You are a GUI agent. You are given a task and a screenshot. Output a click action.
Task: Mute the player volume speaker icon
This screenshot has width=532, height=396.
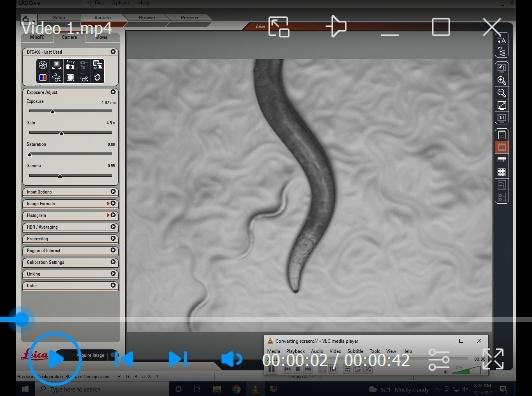(231, 359)
